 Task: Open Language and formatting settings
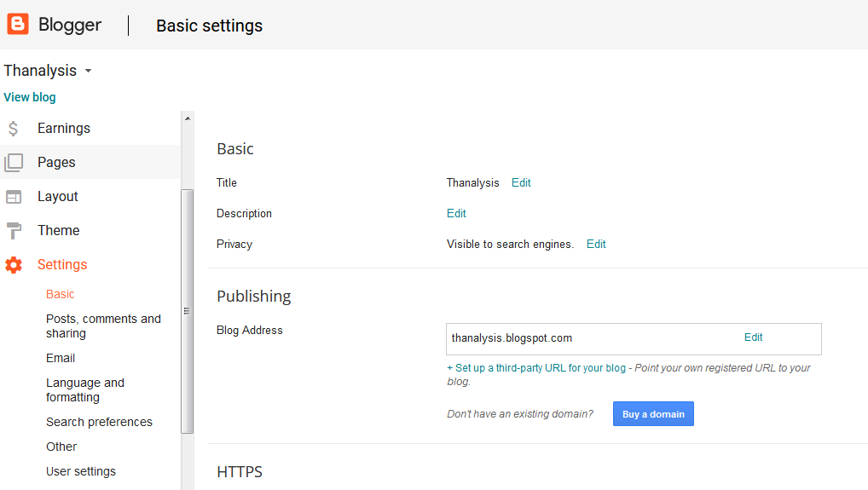point(85,390)
